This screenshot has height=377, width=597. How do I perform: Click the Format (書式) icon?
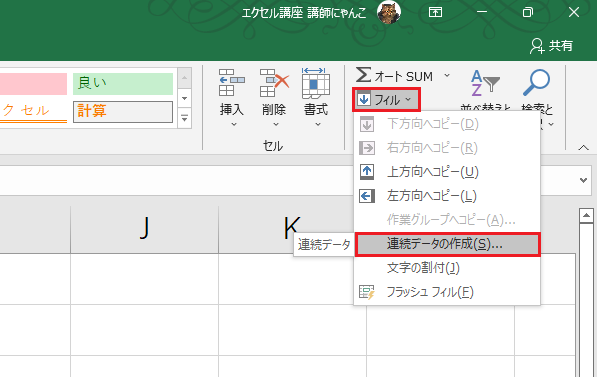[316, 83]
